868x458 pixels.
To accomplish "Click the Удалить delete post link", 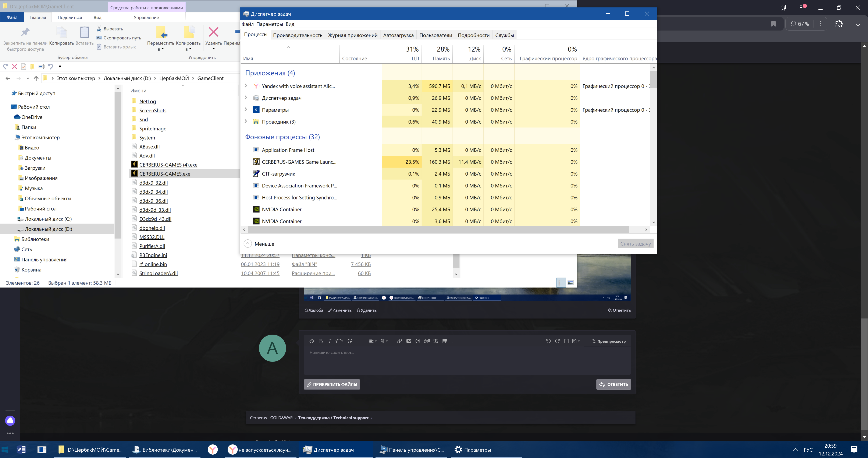I will point(367,310).
